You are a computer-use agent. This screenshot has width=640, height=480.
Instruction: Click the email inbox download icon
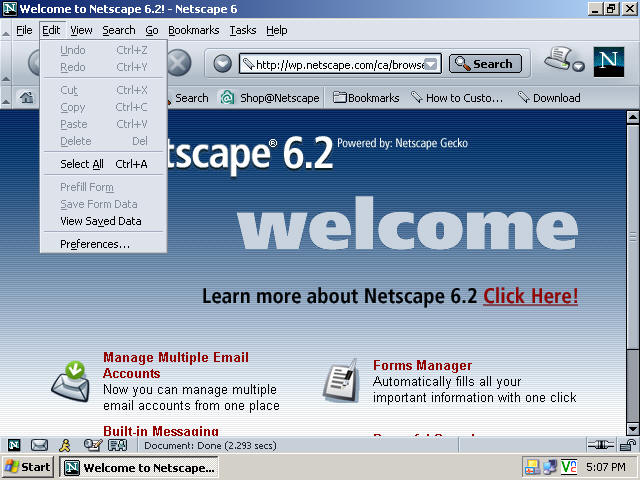[71, 381]
